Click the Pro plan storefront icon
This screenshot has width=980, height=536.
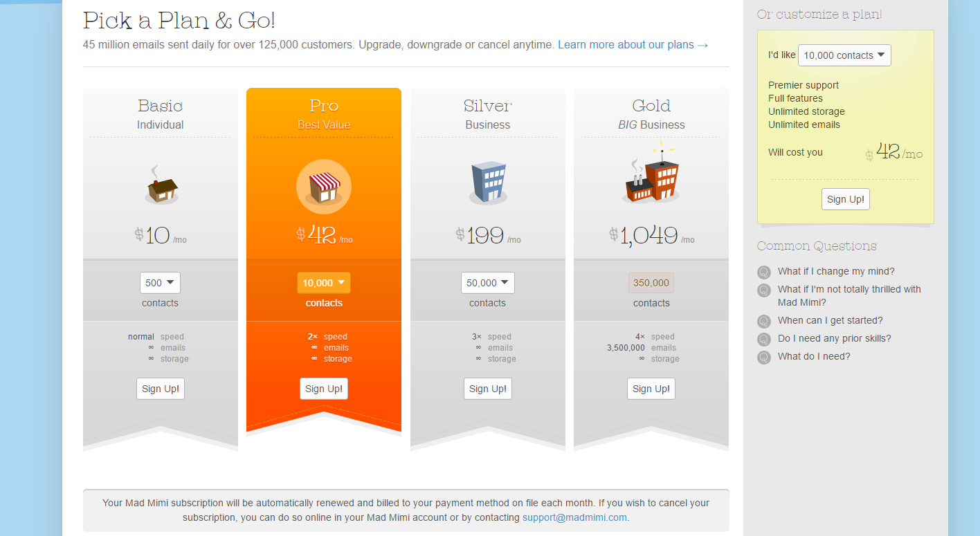click(x=324, y=187)
